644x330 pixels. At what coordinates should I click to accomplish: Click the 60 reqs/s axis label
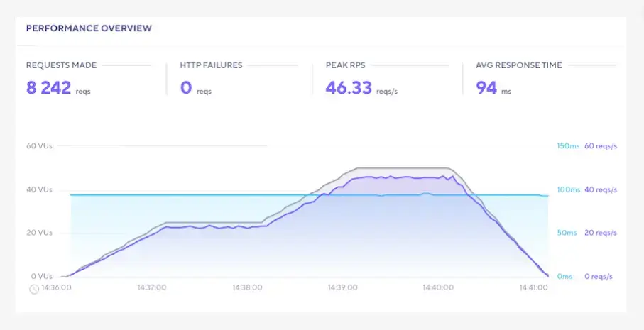[x=601, y=146]
